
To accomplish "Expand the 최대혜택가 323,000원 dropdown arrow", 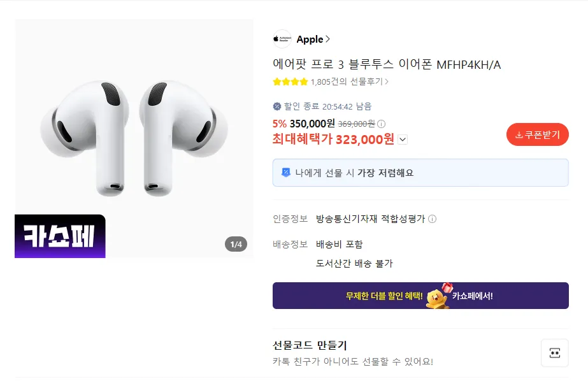I will 403,140.
